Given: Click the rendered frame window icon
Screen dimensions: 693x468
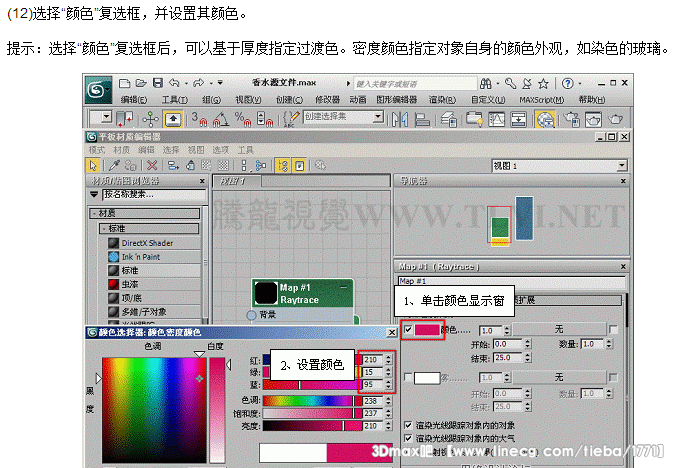Looking at the screenshot, I should coord(593,119).
